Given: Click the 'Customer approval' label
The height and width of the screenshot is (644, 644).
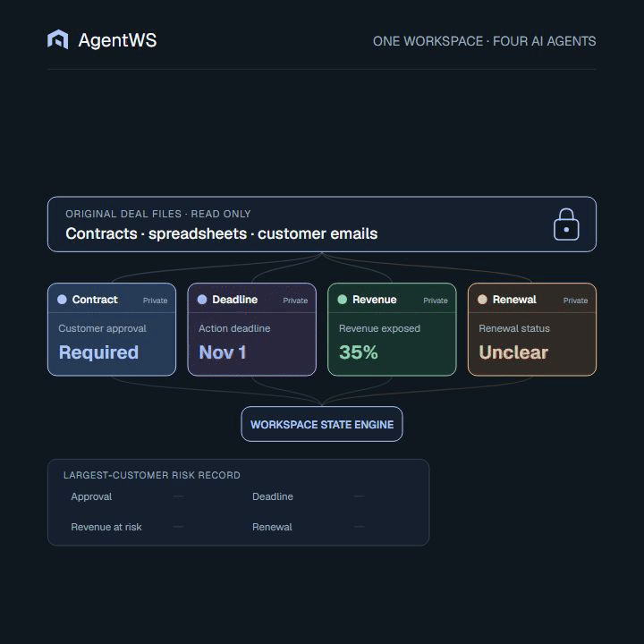Looking at the screenshot, I should coord(102,328).
